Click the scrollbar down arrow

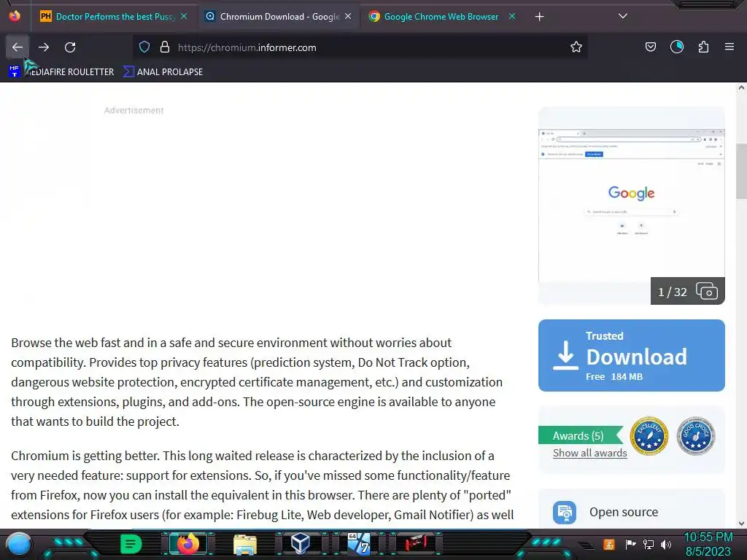(741, 524)
